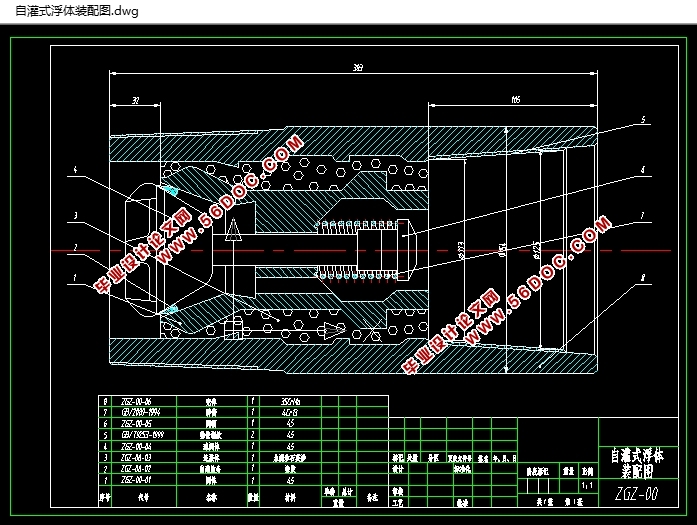Select the 32 dimension at top left
The height and width of the screenshot is (525, 697).
[x=136, y=100]
